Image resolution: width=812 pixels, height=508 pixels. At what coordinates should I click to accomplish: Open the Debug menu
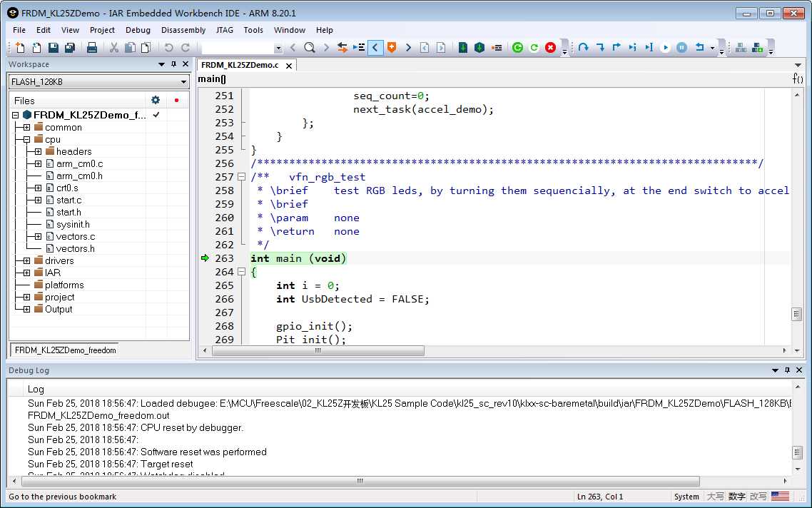coord(138,30)
